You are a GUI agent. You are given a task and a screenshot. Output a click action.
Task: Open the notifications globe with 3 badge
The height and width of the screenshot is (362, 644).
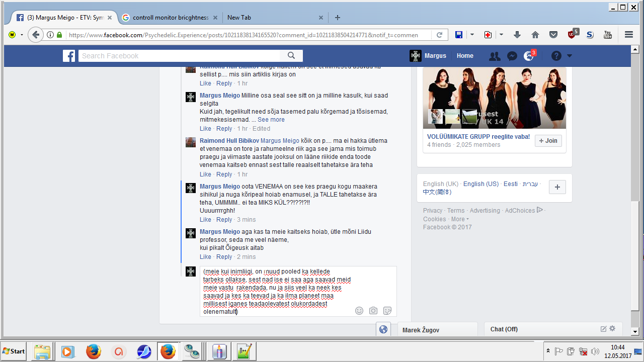tap(529, 56)
